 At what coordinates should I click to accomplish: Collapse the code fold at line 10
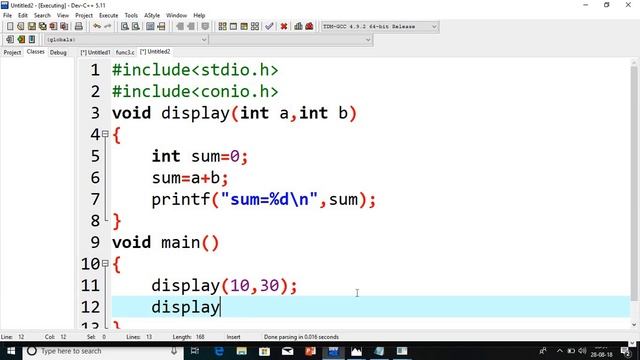coord(105,263)
